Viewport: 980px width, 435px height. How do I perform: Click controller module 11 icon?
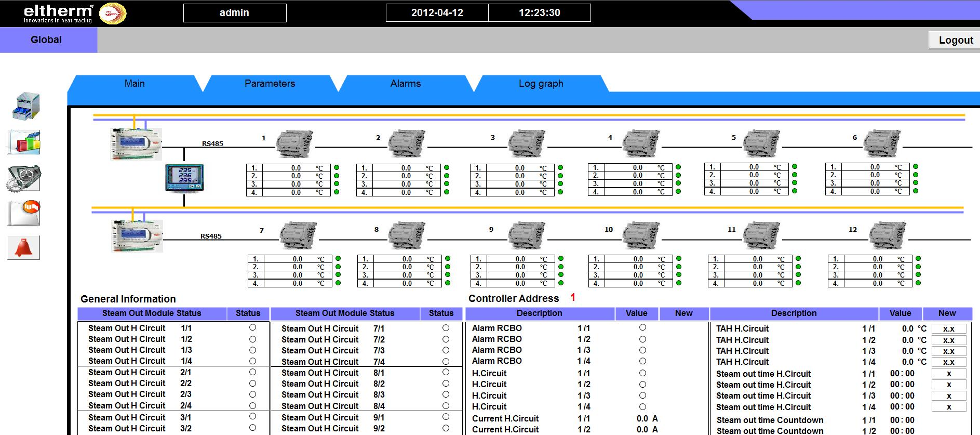click(761, 235)
